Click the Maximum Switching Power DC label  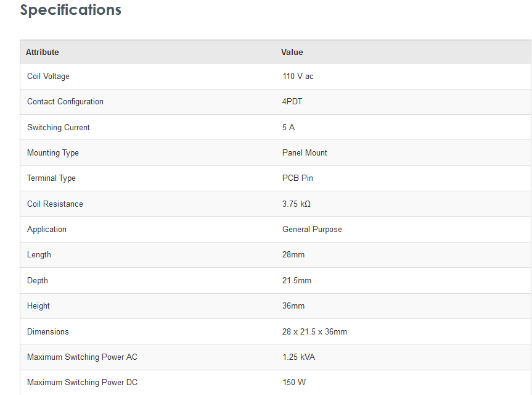[82, 383]
